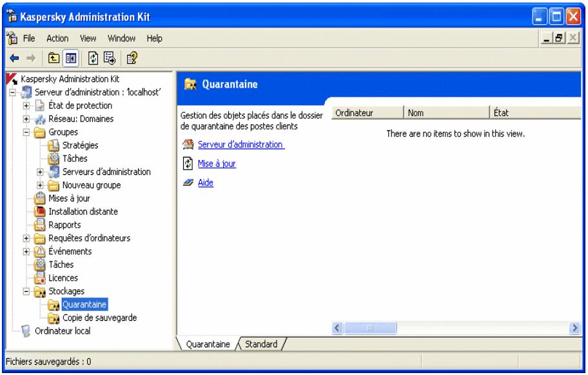588x375 pixels.
Task: Click the Réseau: Domaines icon
Action: [40, 119]
